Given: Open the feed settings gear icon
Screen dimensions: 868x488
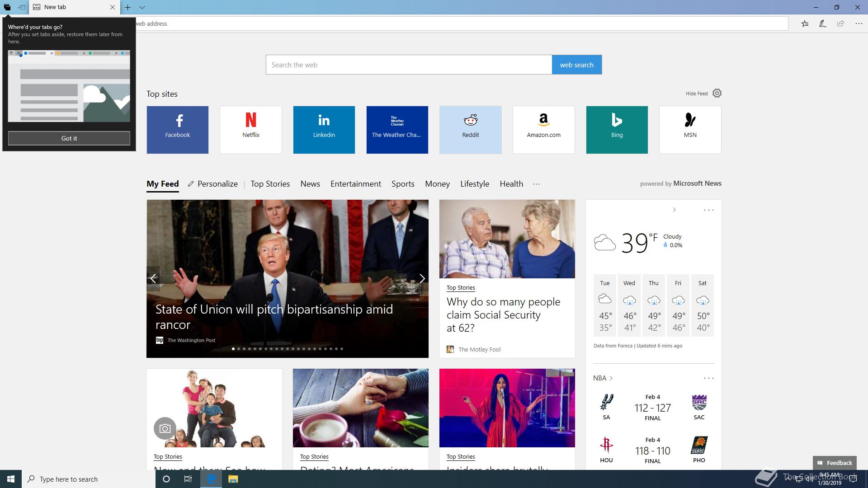Looking at the screenshot, I should [717, 93].
